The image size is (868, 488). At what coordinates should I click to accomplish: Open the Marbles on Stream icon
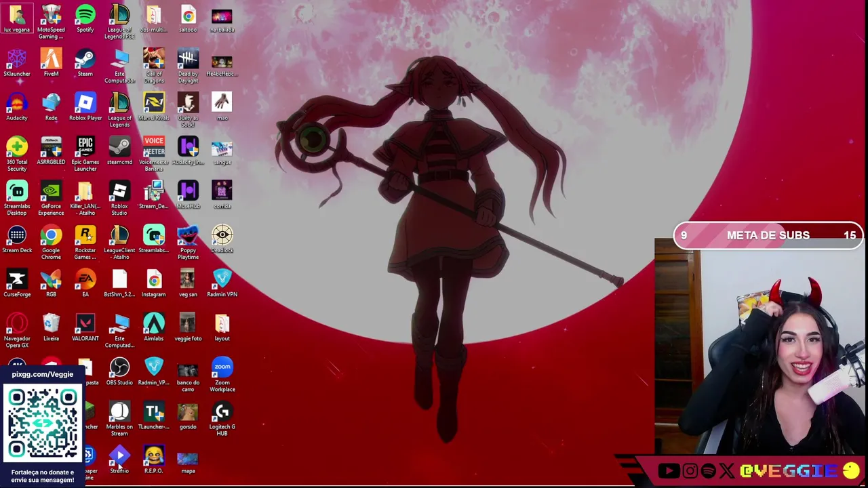tap(119, 418)
